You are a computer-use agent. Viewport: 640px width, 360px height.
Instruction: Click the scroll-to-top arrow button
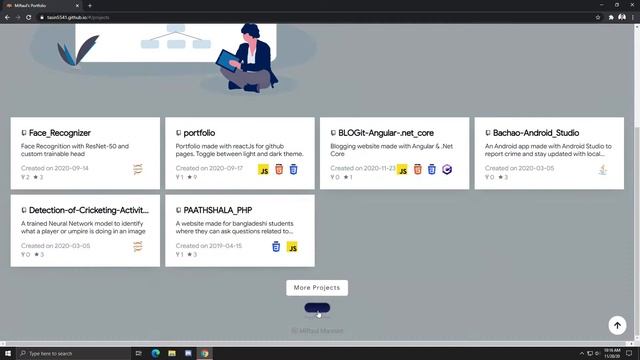(617, 325)
